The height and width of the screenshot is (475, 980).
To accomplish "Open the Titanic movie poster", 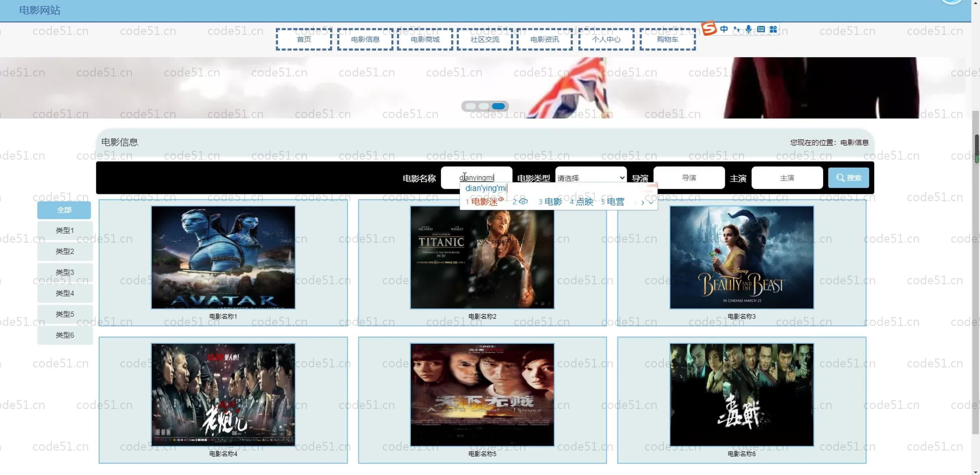I will [x=482, y=258].
